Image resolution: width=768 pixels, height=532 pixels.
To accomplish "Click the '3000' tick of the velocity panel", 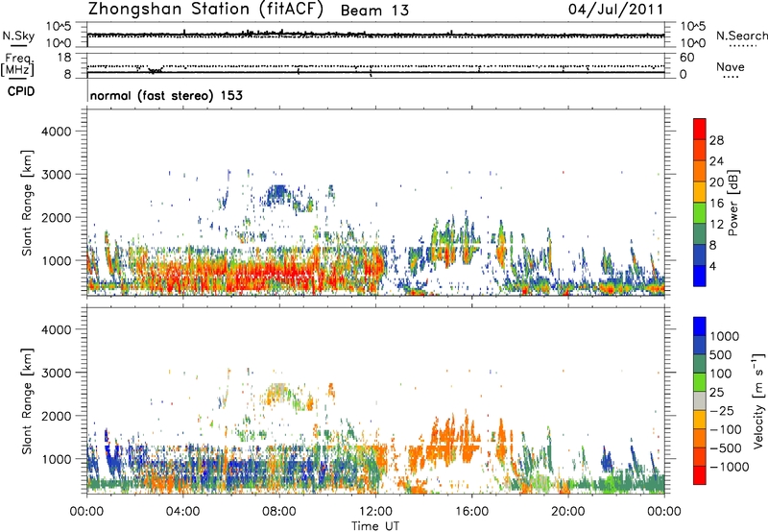I will click(x=57, y=373).
